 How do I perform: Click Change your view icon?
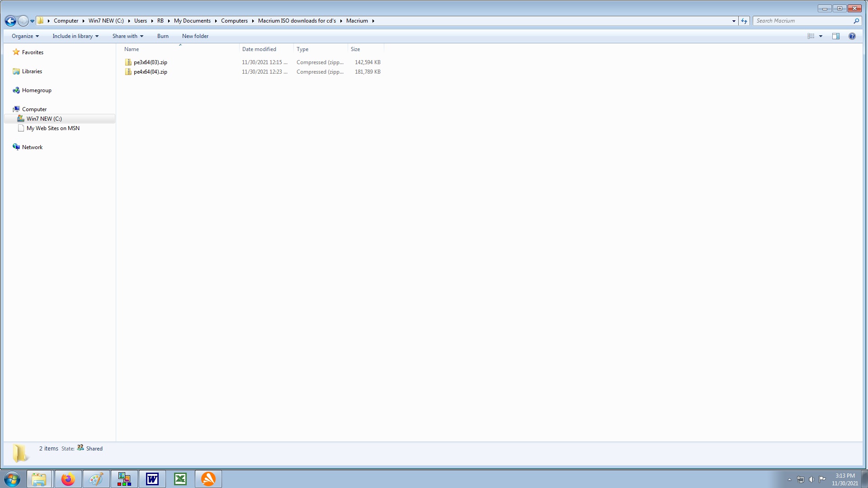[x=811, y=36]
